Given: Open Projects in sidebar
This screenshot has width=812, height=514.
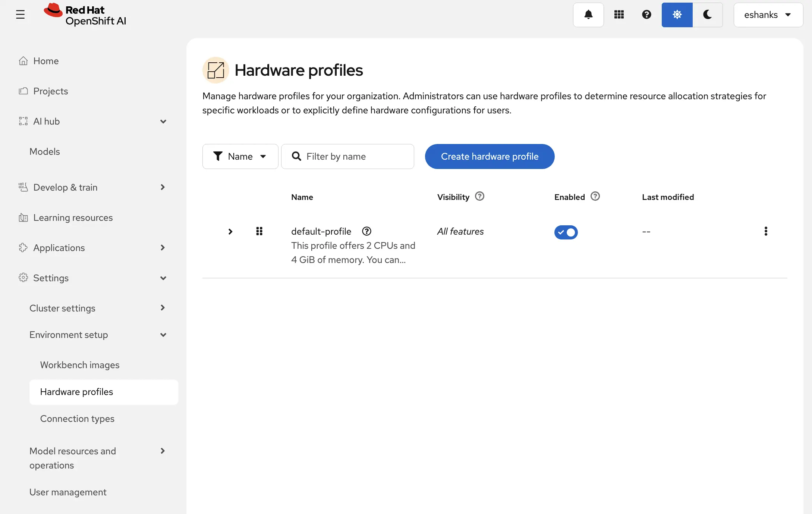Looking at the screenshot, I should click(x=50, y=91).
